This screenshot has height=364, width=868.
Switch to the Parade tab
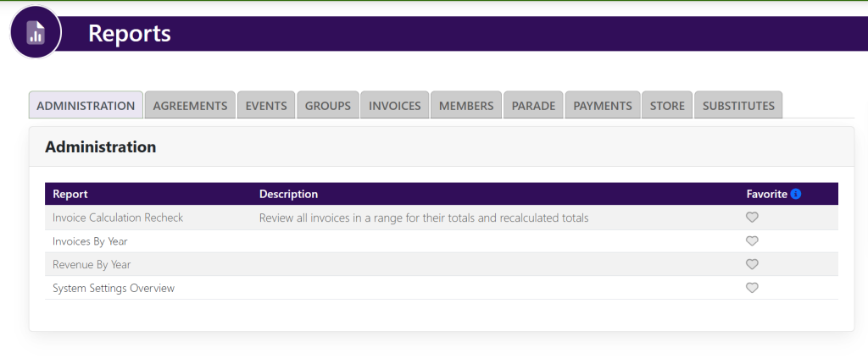[534, 106]
